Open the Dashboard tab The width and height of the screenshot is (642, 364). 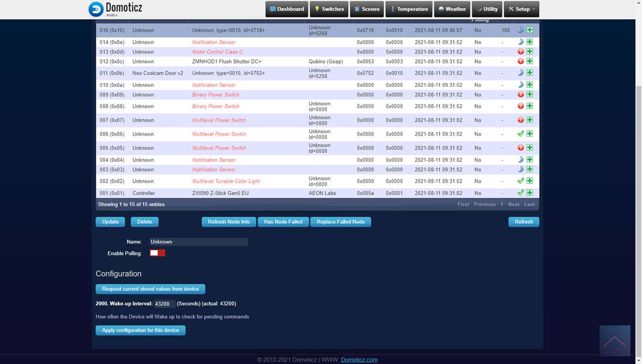[287, 9]
